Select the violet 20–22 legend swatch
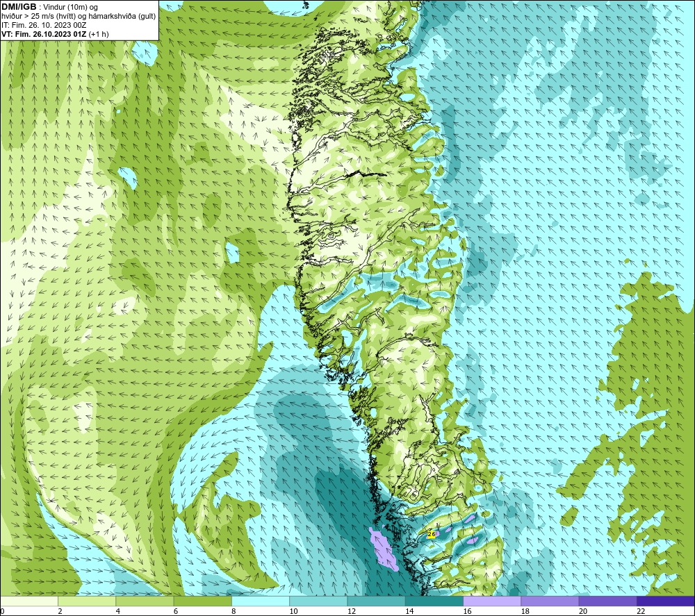 click(x=607, y=601)
